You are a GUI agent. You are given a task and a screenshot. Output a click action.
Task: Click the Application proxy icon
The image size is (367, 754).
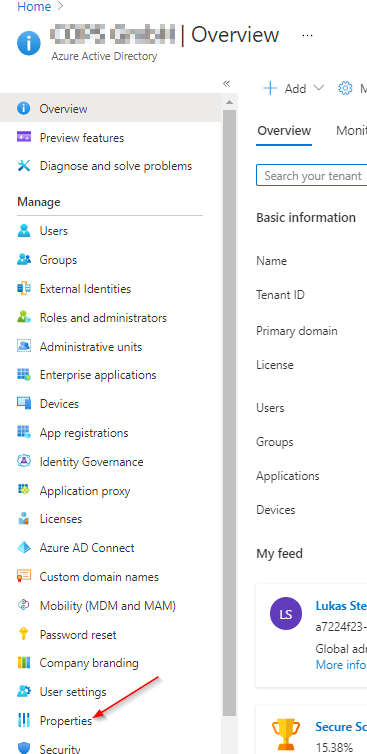coord(24,490)
